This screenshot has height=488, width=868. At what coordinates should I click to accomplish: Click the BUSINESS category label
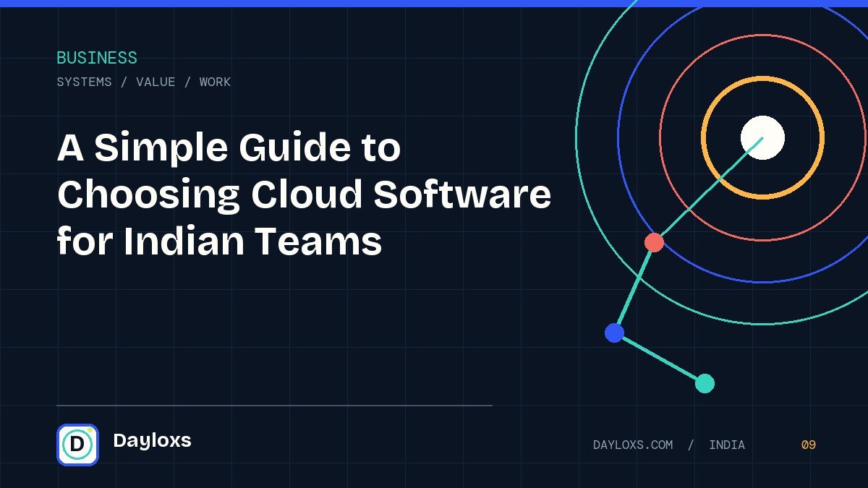coord(97,58)
